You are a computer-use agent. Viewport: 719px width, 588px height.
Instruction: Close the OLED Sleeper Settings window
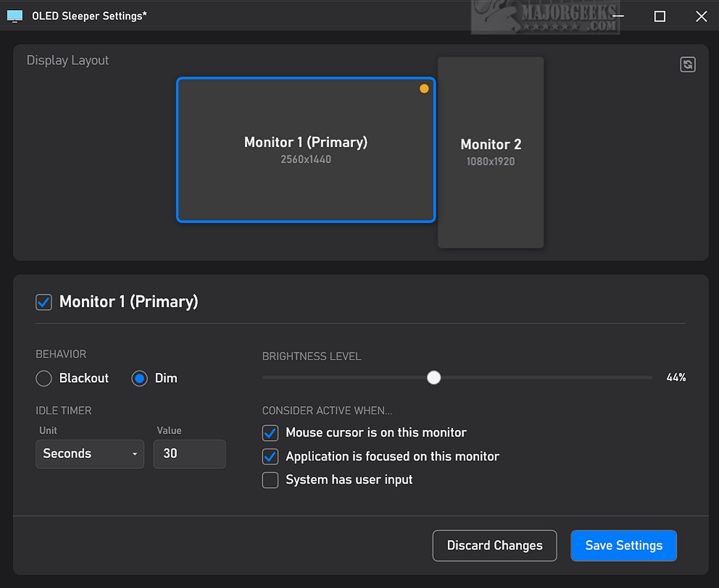click(702, 16)
